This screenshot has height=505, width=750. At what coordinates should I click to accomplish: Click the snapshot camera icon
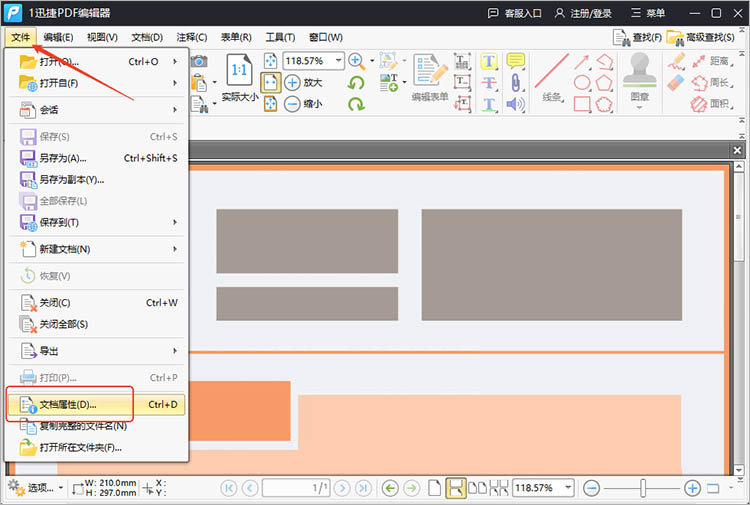pos(199,61)
